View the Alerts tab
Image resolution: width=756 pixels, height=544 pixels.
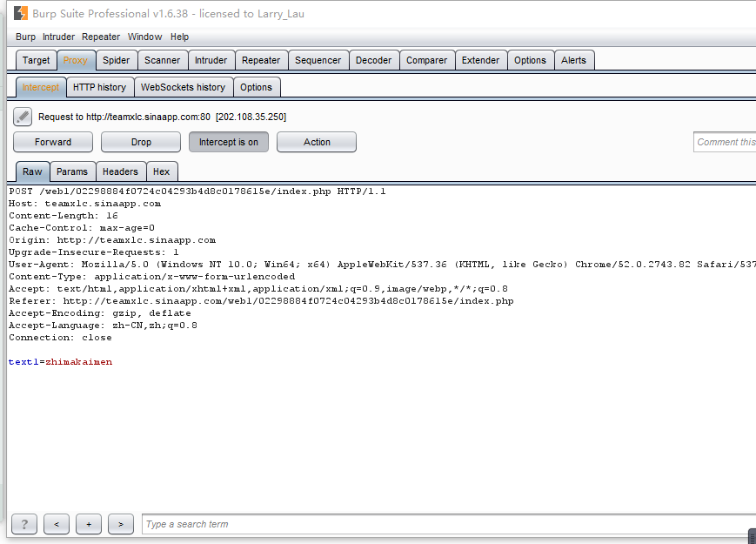[x=574, y=60]
